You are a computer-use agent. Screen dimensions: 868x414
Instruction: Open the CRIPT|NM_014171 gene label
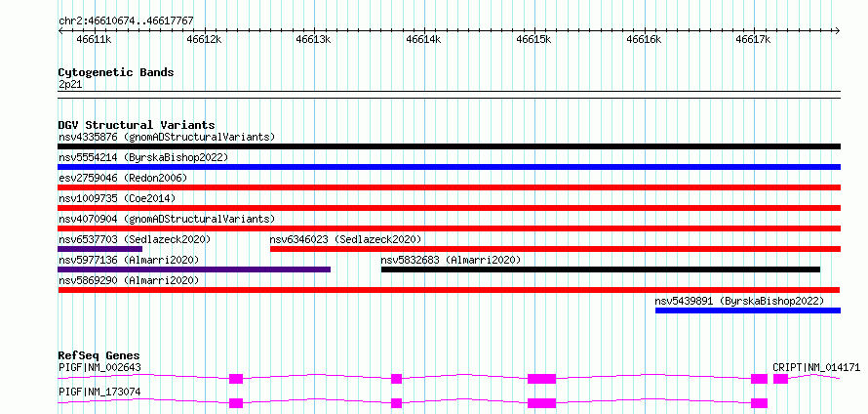click(x=816, y=367)
